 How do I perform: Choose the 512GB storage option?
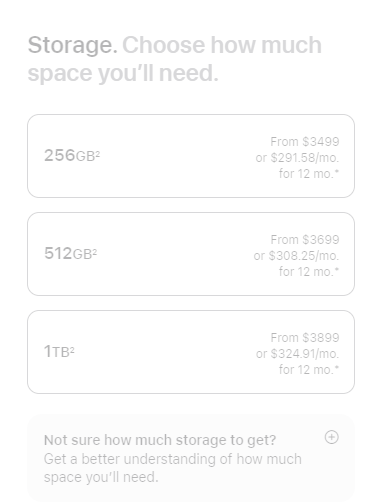[x=191, y=254]
